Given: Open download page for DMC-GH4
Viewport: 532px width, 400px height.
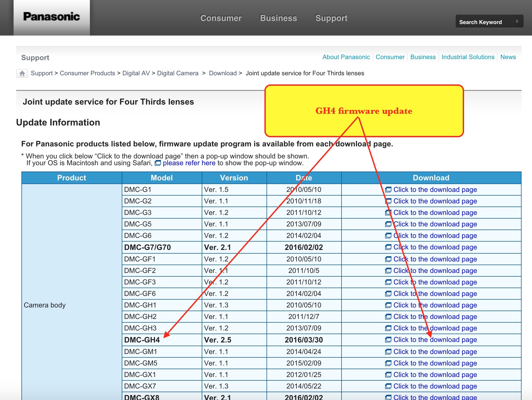Looking at the screenshot, I should pyautogui.click(x=435, y=340).
